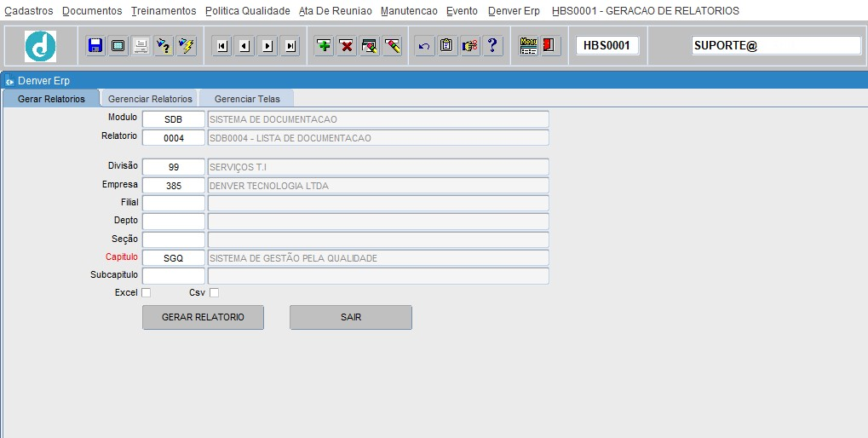868x438 pixels.
Task: Click the blue question mark help icon
Action: click(x=492, y=46)
